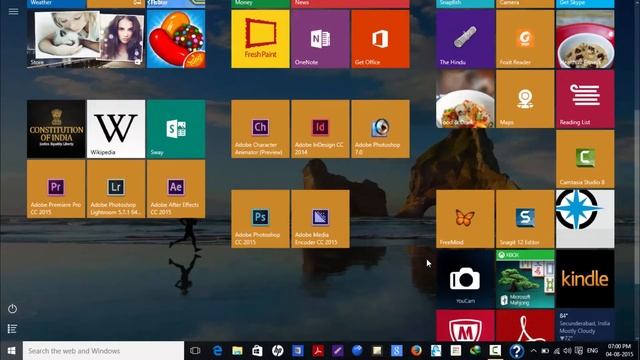
Task: Open File Explorer from the taskbar
Action: point(237,351)
